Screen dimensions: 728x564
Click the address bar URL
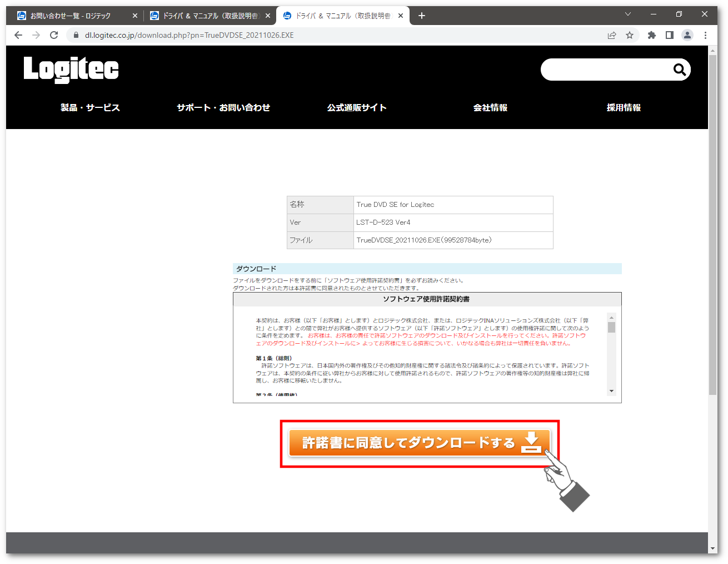(x=189, y=35)
